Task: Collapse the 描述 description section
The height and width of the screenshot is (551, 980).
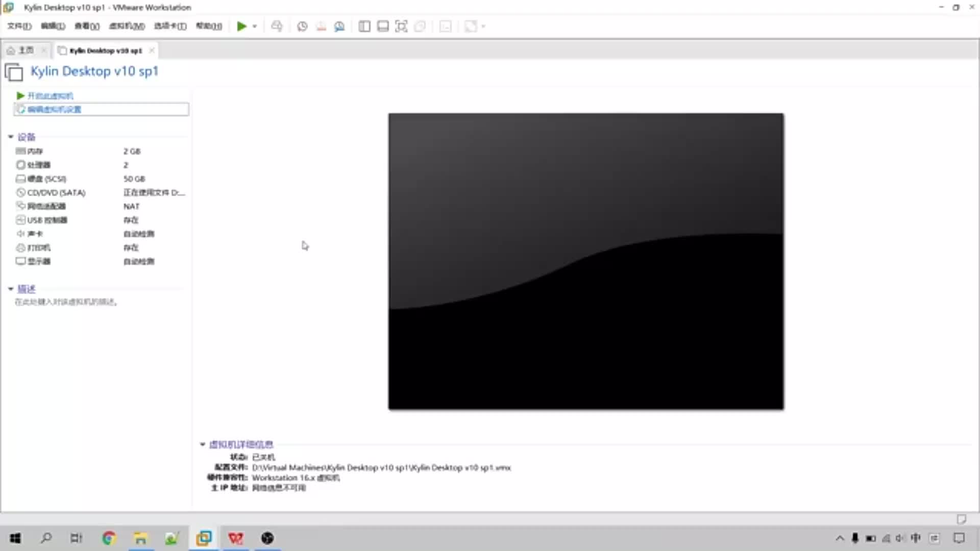Action: pyautogui.click(x=11, y=289)
